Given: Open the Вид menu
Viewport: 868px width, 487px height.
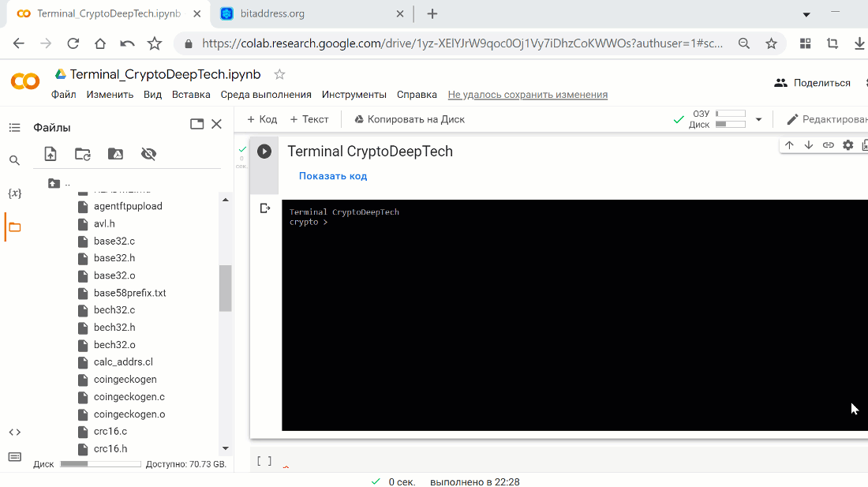Looking at the screenshot, I should coord(153,95).
